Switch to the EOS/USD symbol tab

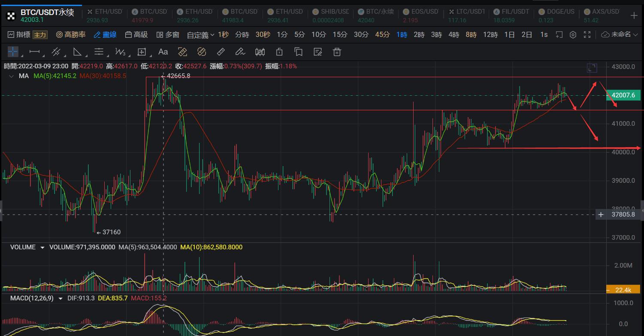coord(421,15)
